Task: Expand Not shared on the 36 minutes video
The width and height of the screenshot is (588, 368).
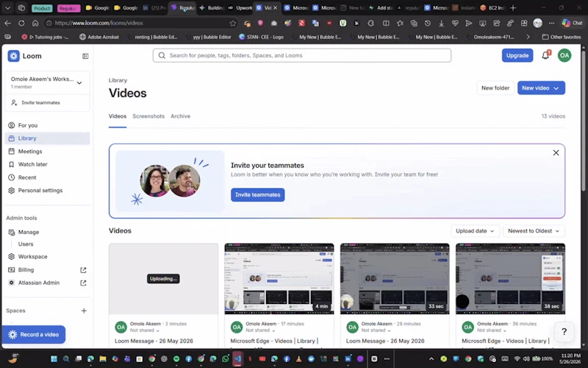Action: 492,330
